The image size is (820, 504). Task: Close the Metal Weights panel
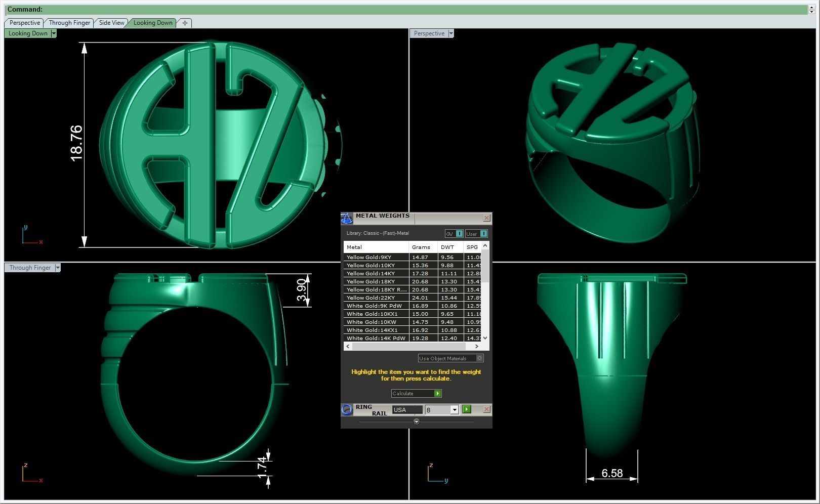(x=486, y=218)
